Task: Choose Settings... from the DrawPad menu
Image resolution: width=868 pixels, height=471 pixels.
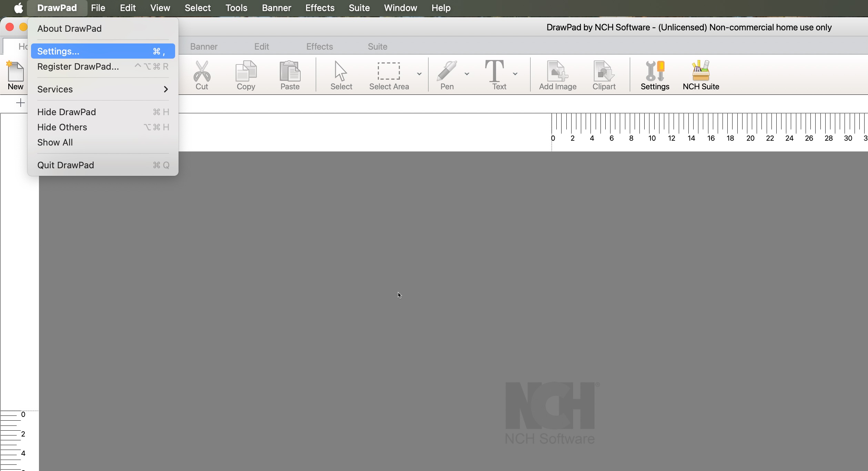Action: pyautogui.click(x=103, y=51)
